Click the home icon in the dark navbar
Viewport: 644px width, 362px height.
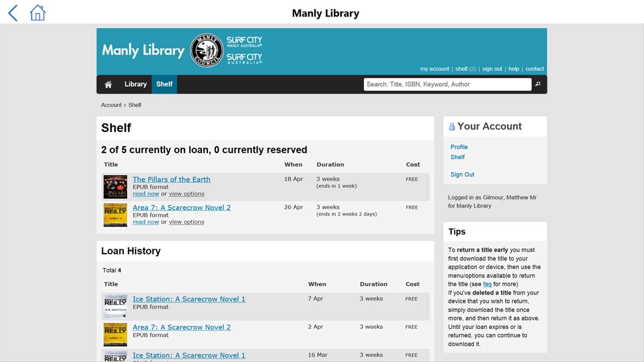point(108,84)
